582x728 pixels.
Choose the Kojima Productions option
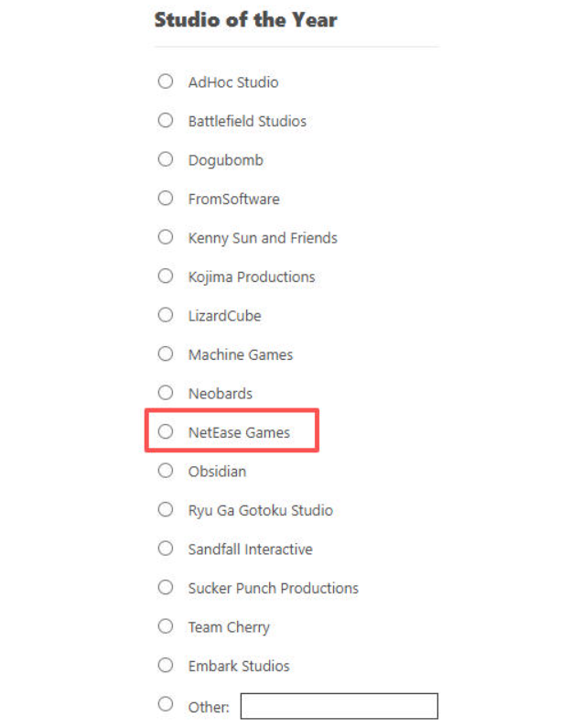click(x=166, y=276)
